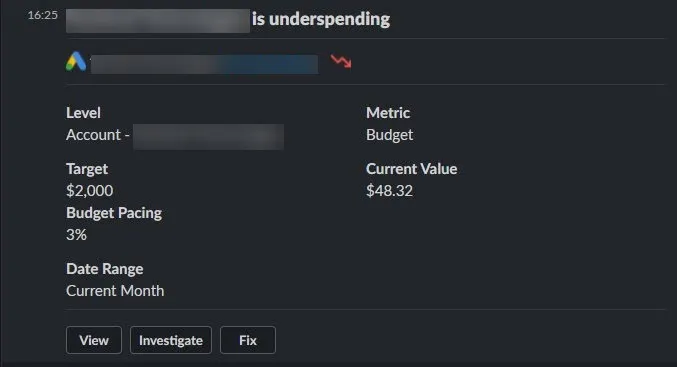Click the Current Value label
This screenshot has width=677, height=367.
click(x=411, y=169)
